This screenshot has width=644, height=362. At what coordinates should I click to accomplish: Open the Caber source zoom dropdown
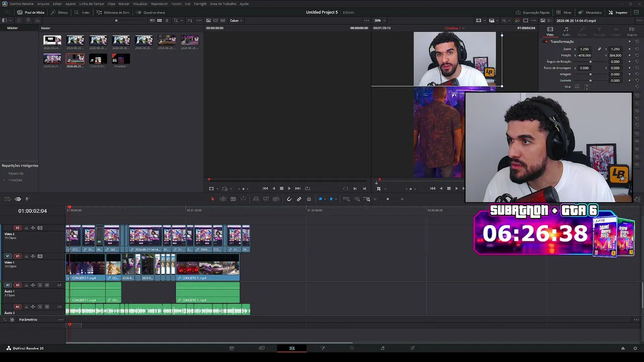[x=236, y=21]
